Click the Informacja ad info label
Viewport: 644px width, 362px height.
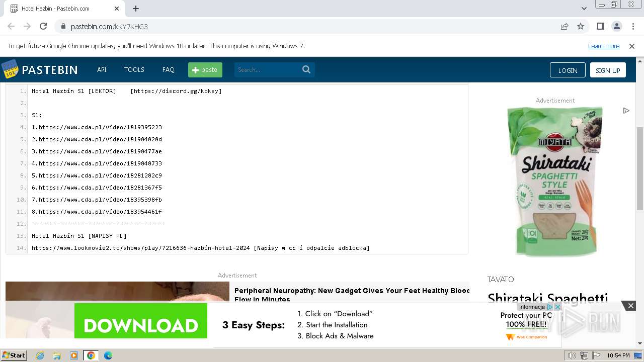coord(532,307)
